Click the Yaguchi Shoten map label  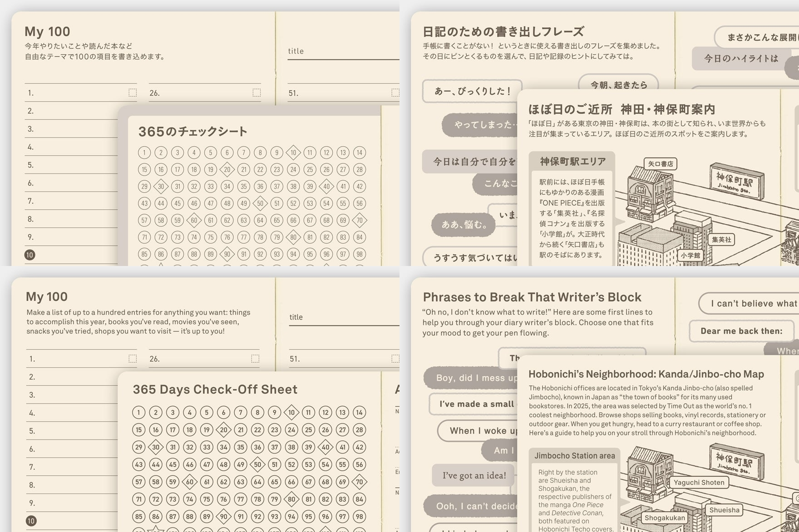coord(699,483)
